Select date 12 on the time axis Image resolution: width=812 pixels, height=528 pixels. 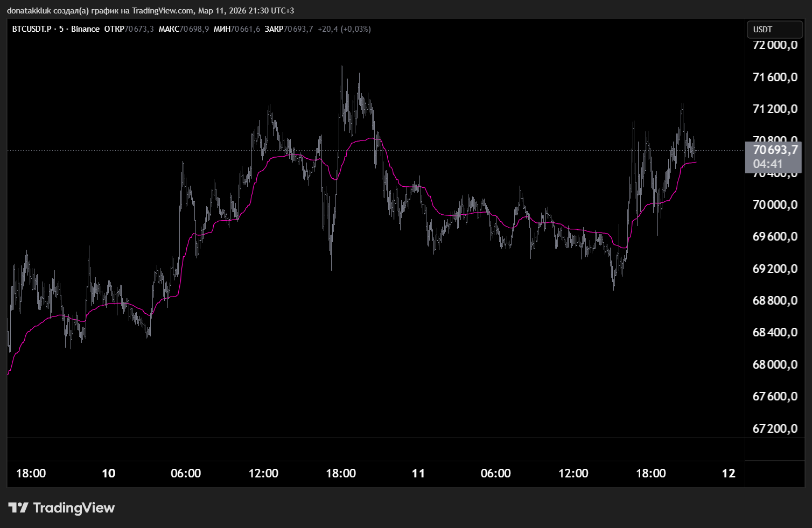click(728, 474)
